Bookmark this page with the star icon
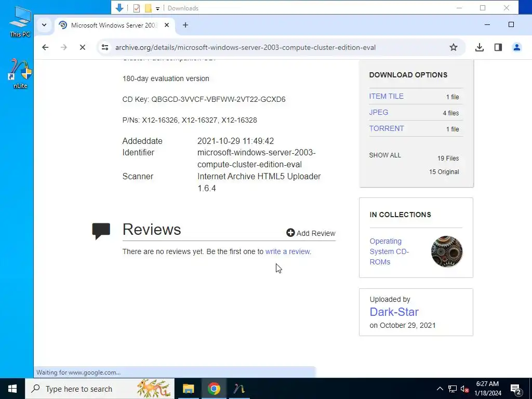This screenshot has width=532, height=399. pos(453,47)
